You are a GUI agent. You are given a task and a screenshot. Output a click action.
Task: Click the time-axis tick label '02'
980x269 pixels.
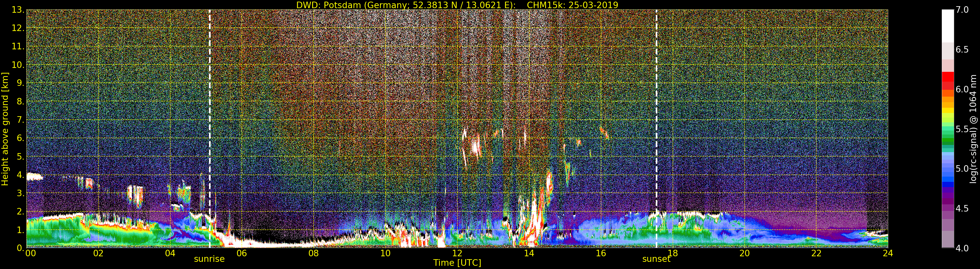(x=98, y=253)
